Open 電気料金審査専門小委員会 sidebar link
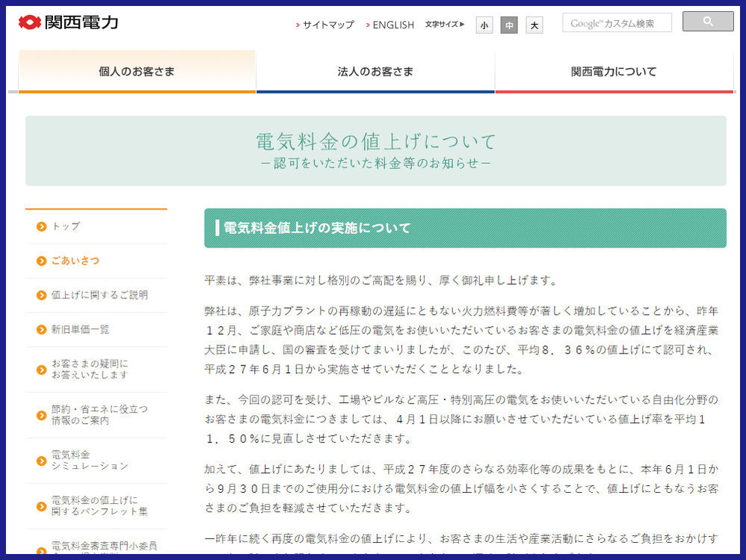This screenshot has width=746, height=560. (103, 546)
